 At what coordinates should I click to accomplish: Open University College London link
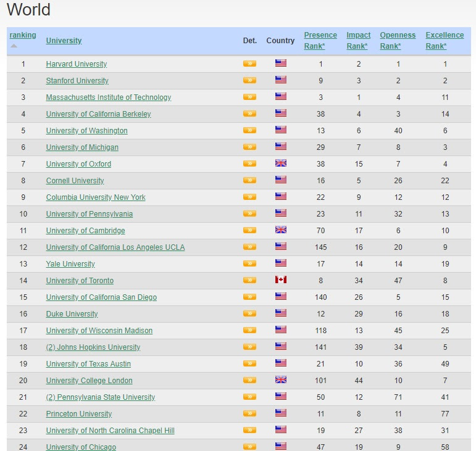pos(90,381)
